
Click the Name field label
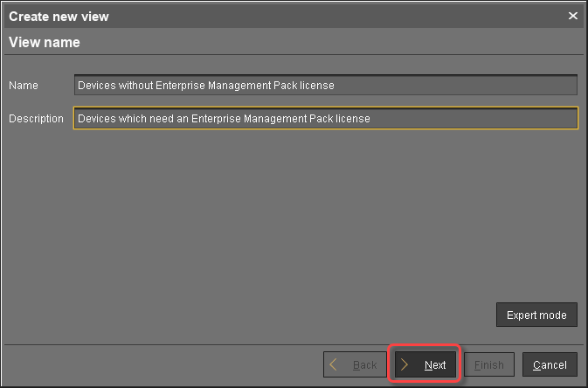coord(24,85)
